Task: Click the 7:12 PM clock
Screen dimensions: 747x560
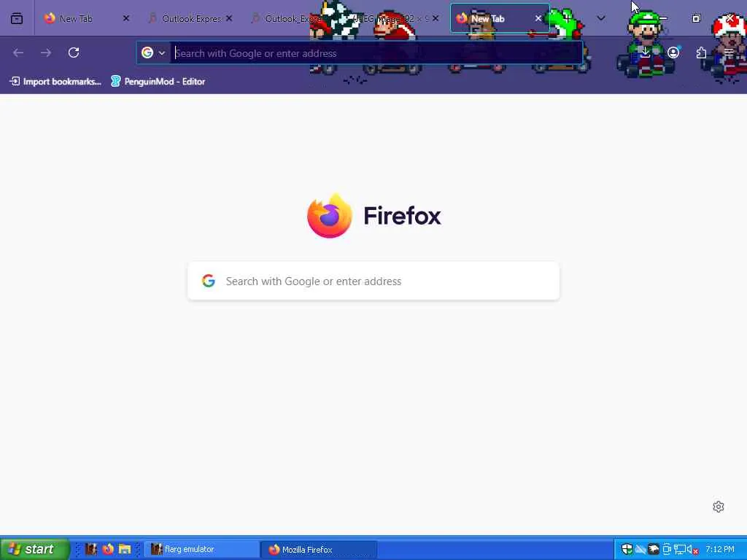Action: point(720,550)
